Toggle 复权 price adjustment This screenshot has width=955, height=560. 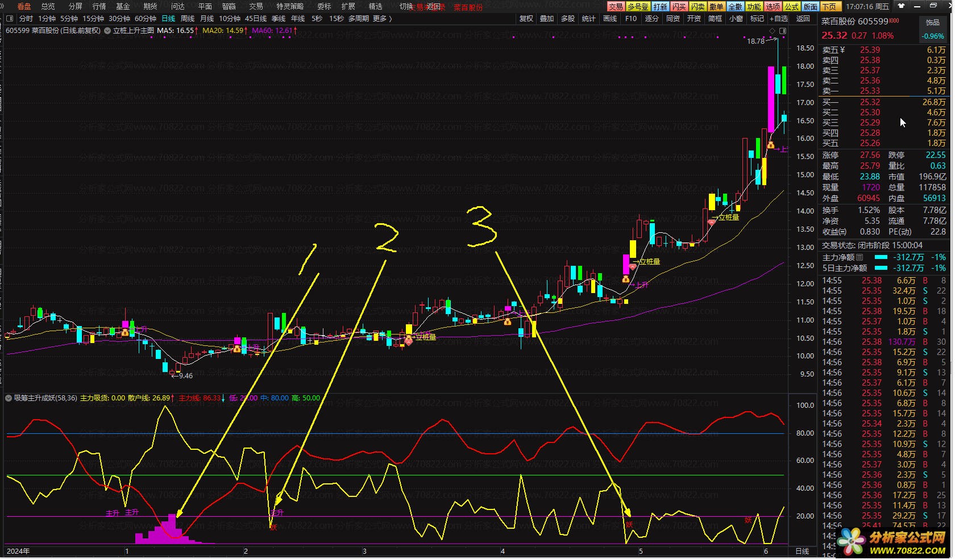point(526,19)
